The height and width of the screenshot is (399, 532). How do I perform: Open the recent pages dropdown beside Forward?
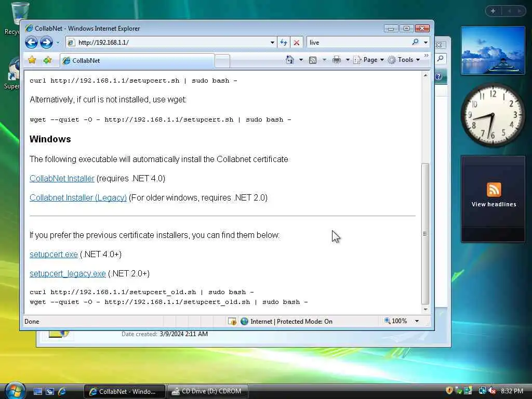58,43
